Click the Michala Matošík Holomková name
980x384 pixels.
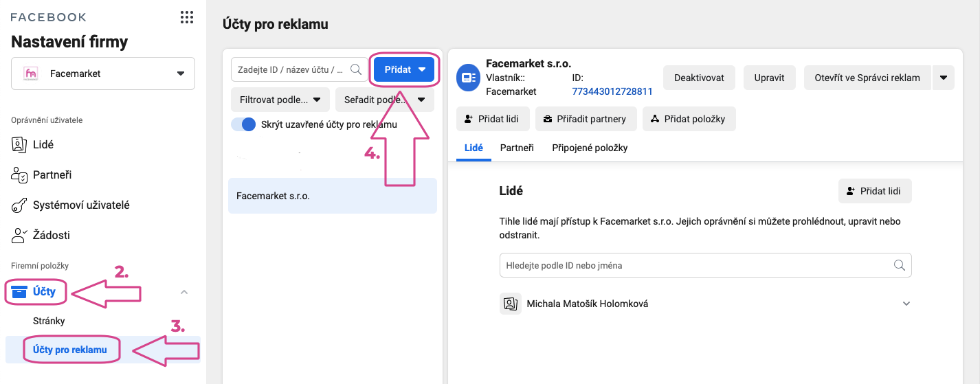(588, 304)
